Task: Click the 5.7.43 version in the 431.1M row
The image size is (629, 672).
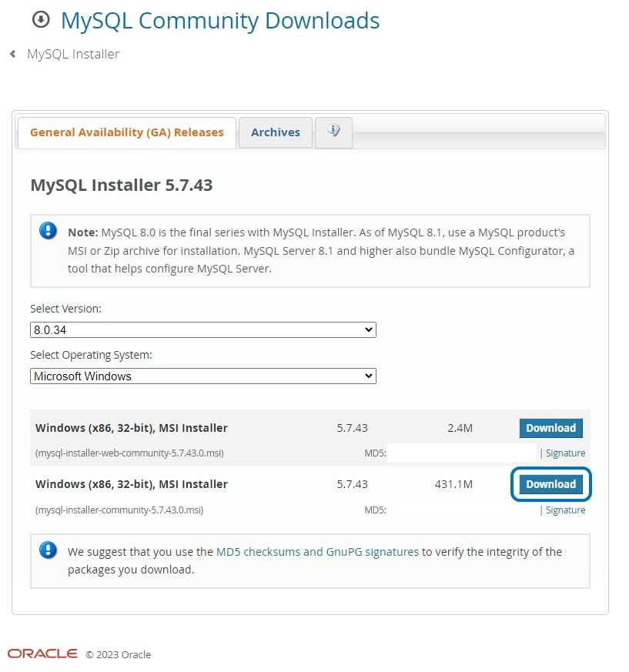Action: [x=352, y=484]
